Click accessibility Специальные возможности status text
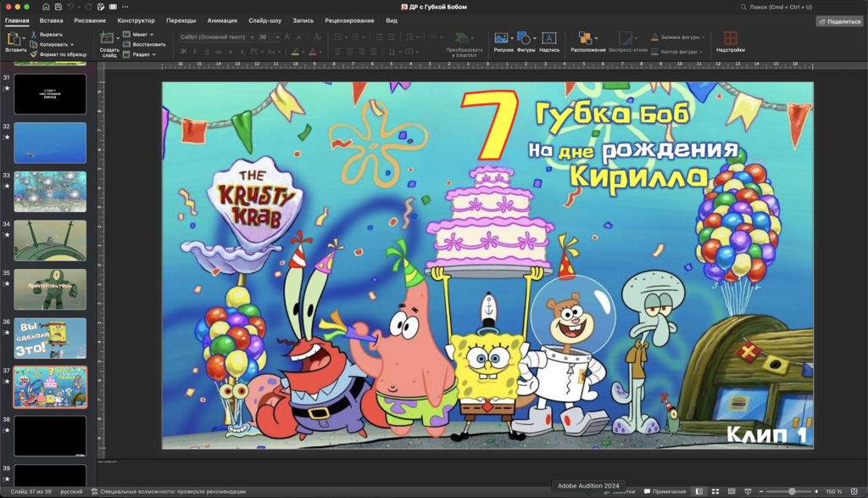The image size is (868, 498). tap(169, 491)
